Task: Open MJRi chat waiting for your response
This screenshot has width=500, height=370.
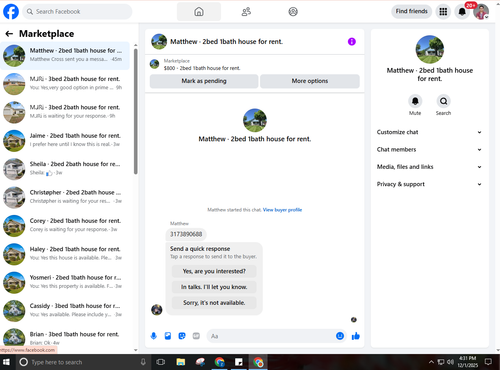Action: pos(65,112)
